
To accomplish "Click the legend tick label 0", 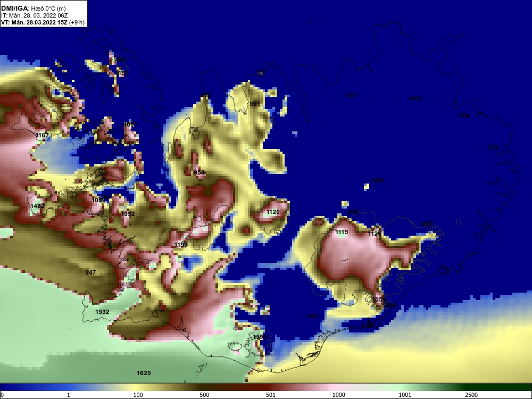I will pyautogui.click(x=2, y=395).
